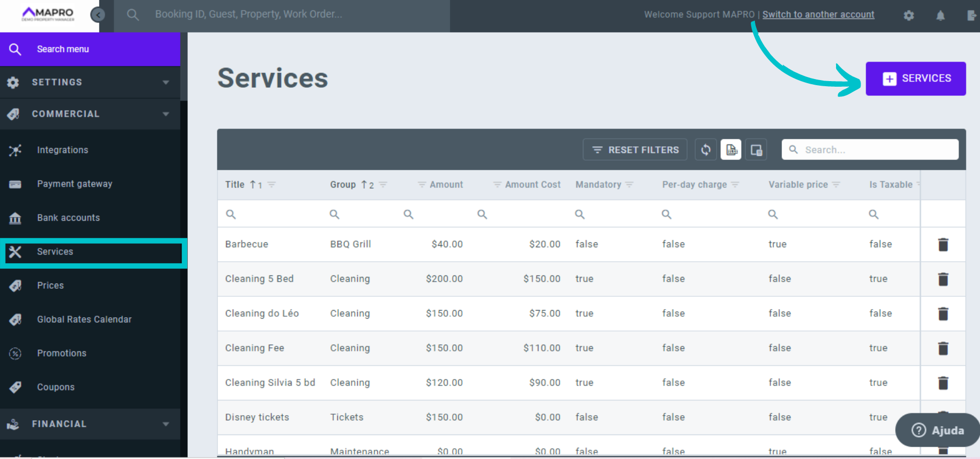Screen dimensions: 980x459
Task: Open the Variable price column filter
Action: (836, 185)
